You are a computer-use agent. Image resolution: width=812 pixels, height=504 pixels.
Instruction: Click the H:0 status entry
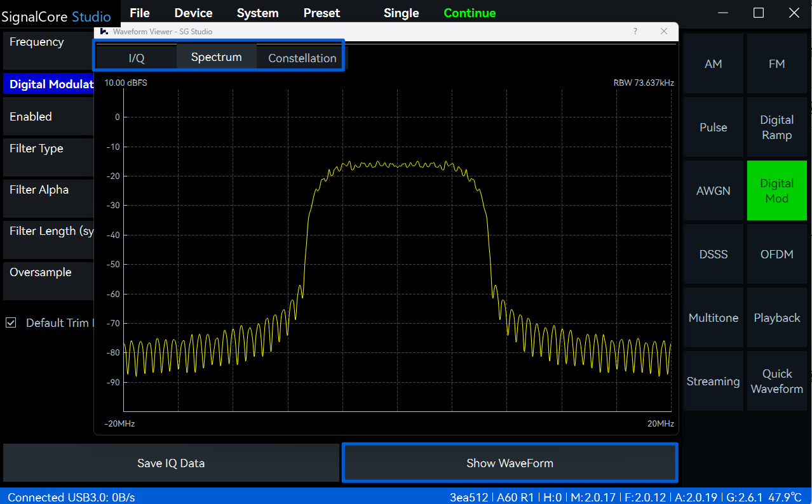point(551,497)
